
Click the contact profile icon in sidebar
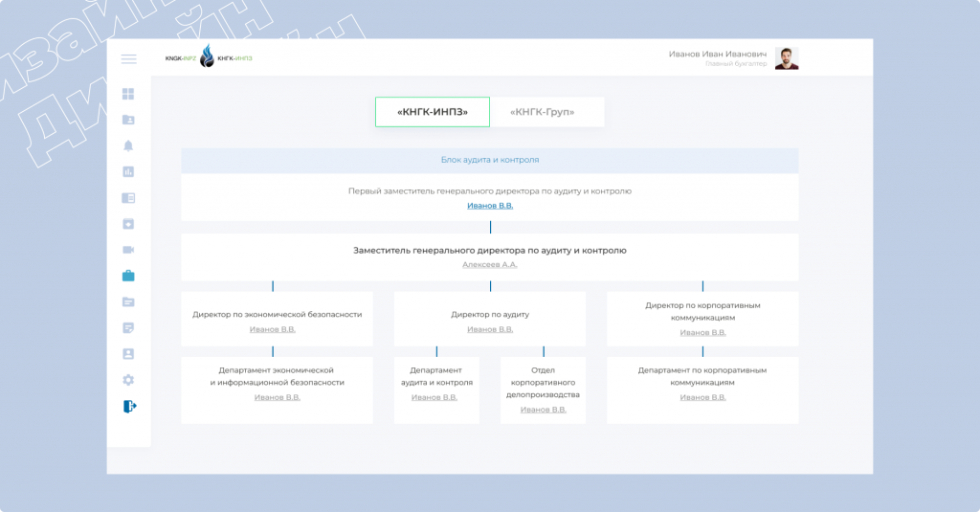click(x=128, y=354)
